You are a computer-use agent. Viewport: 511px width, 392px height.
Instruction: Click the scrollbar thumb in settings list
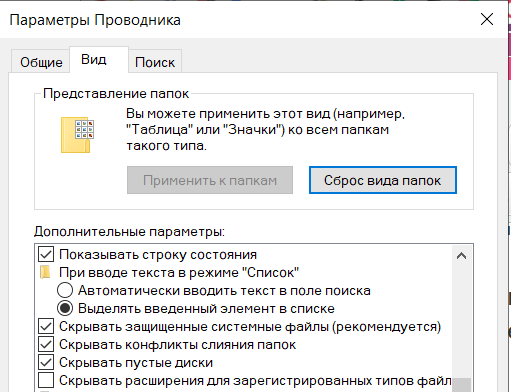tap(461, 385)
